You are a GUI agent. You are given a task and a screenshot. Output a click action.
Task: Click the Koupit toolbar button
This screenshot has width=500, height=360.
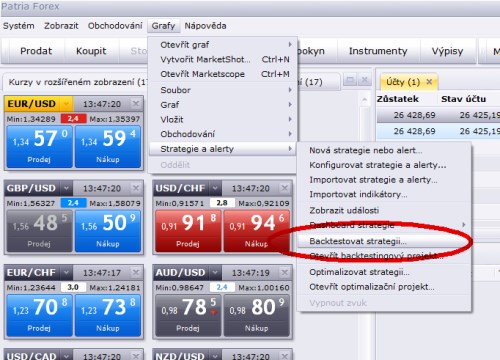[x=91, y=51]
